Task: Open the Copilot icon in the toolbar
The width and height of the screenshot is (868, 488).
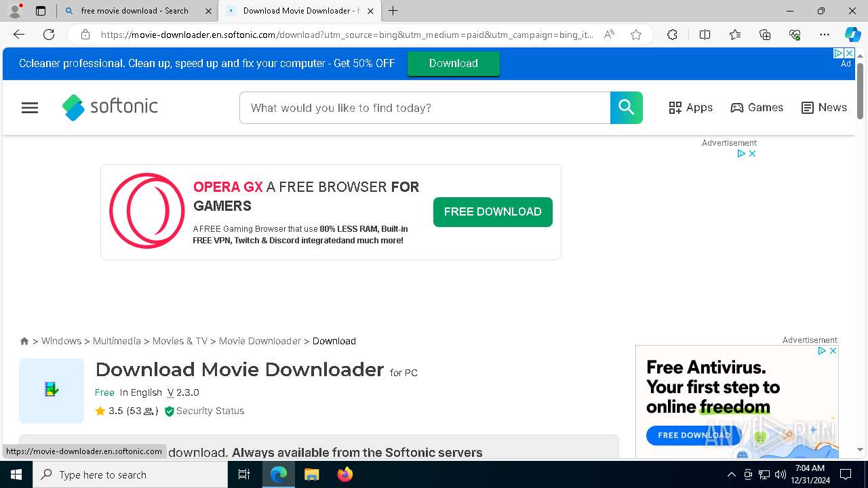Action: 852,35
